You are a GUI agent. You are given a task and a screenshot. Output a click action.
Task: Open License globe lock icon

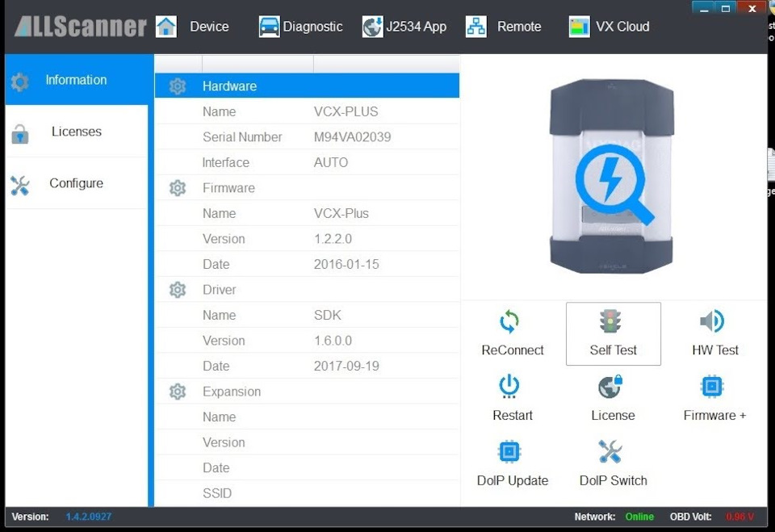coord(610,387)
